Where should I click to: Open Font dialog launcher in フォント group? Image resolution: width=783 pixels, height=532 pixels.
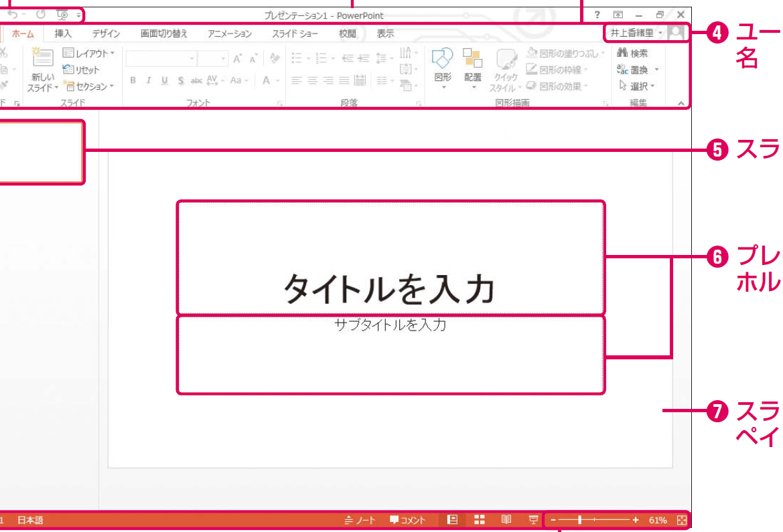[280, 104]
